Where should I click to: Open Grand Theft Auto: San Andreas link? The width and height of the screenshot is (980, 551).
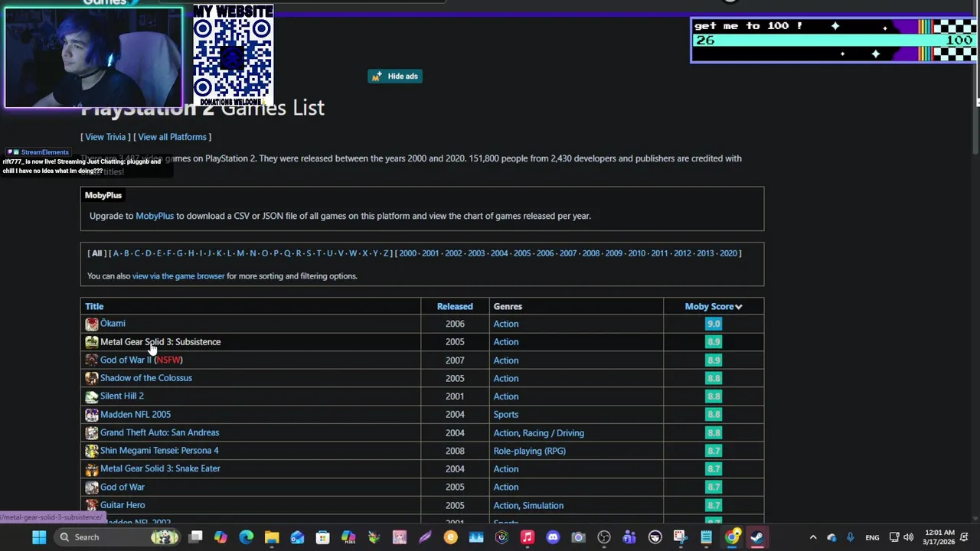(159, 432)
